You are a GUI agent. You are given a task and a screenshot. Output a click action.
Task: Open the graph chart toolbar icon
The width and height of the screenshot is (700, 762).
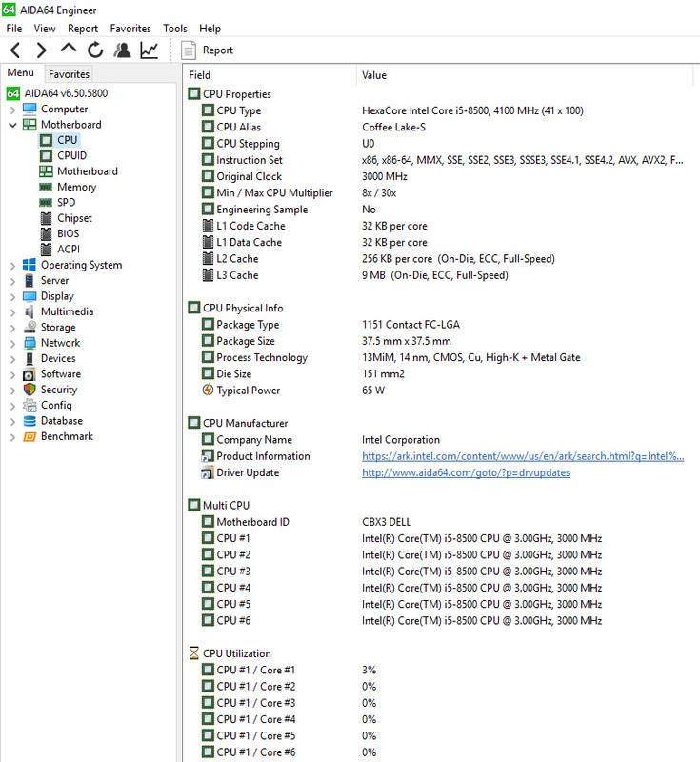point(150,50)
